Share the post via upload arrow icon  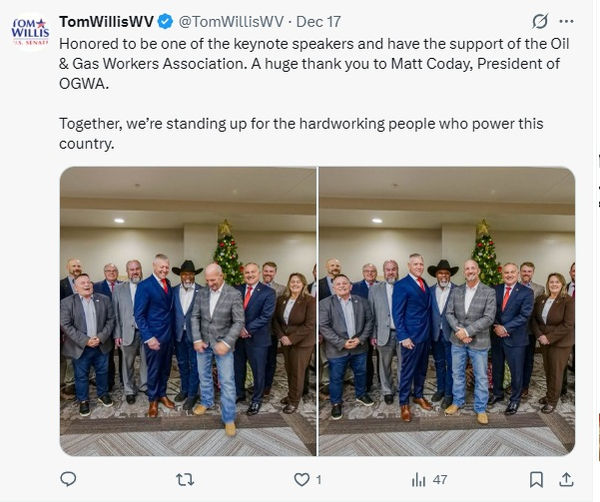pyautogui.click(x=566, y=479)
